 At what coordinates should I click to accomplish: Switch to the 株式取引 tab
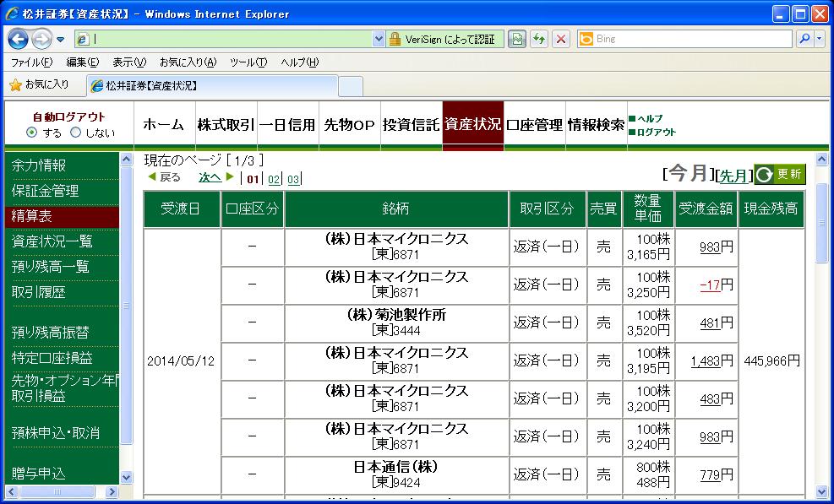226,125
